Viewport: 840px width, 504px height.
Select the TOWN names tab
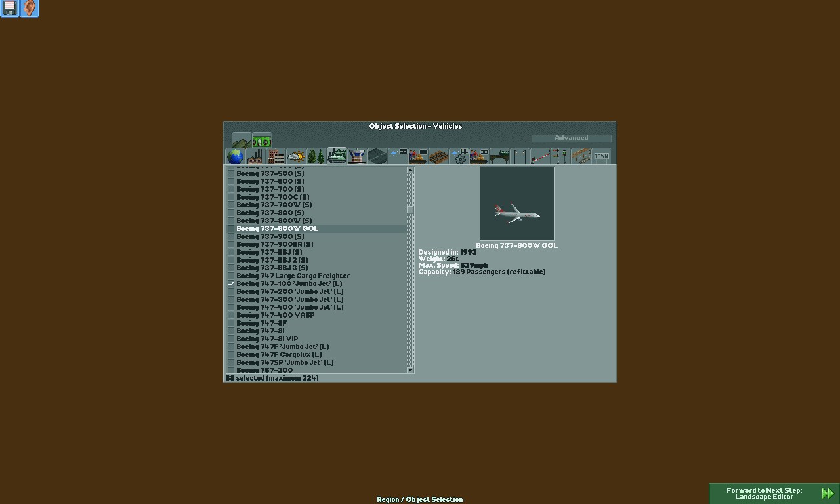coord(601,156)
